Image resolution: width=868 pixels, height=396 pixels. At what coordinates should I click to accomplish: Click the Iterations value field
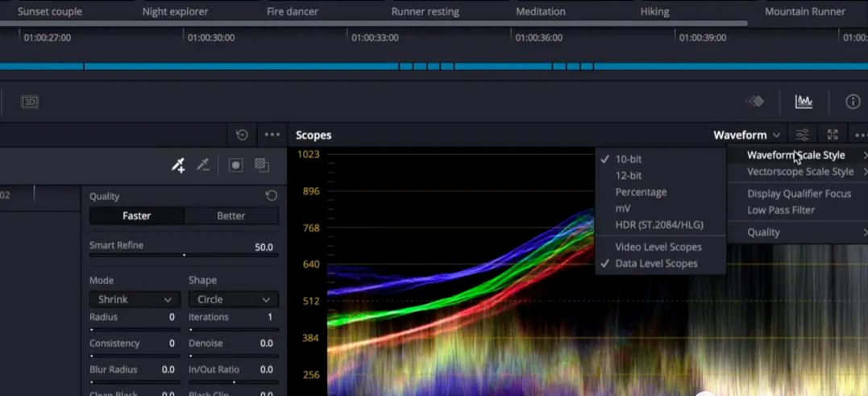point(270,317)
